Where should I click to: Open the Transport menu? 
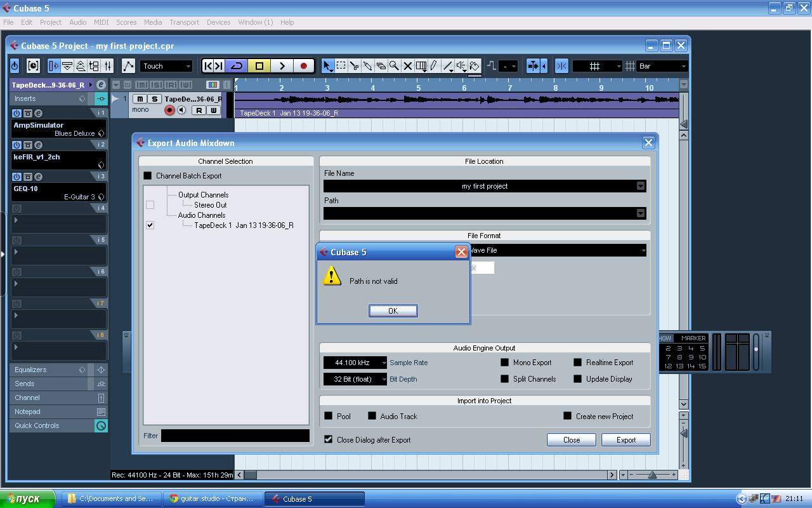tap(184, 22)
